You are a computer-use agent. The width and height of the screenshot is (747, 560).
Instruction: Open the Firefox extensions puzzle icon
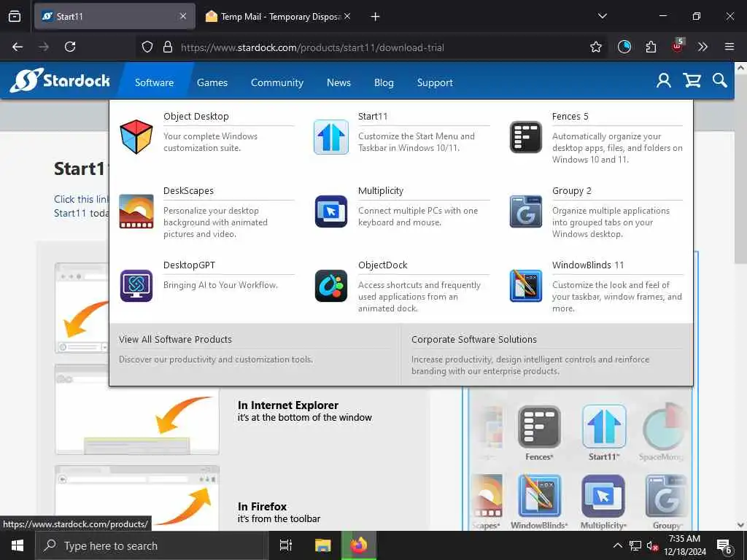(x=651, y=47)
